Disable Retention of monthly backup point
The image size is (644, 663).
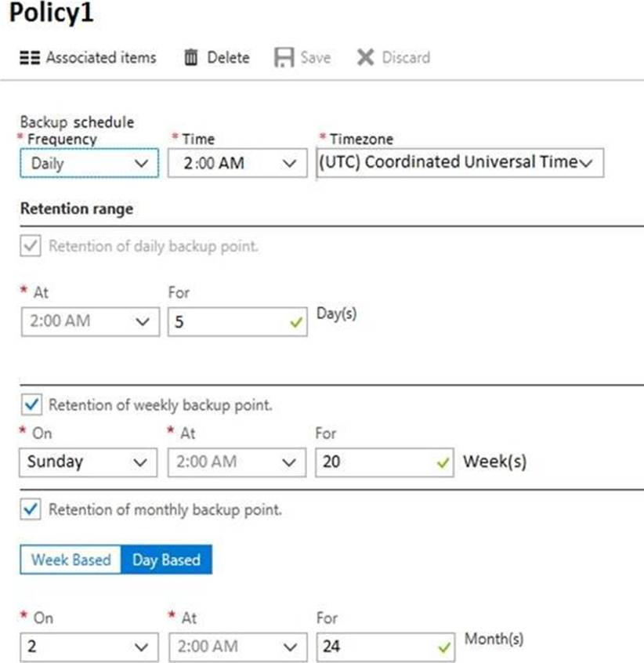[30, 509]
